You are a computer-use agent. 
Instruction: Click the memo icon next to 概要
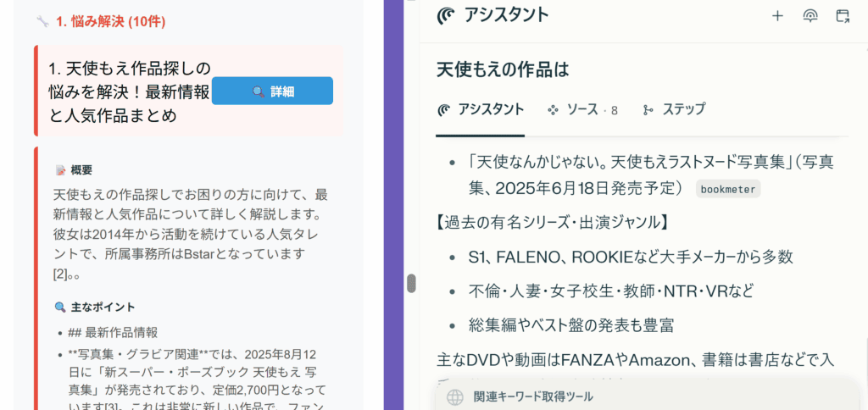60,170
